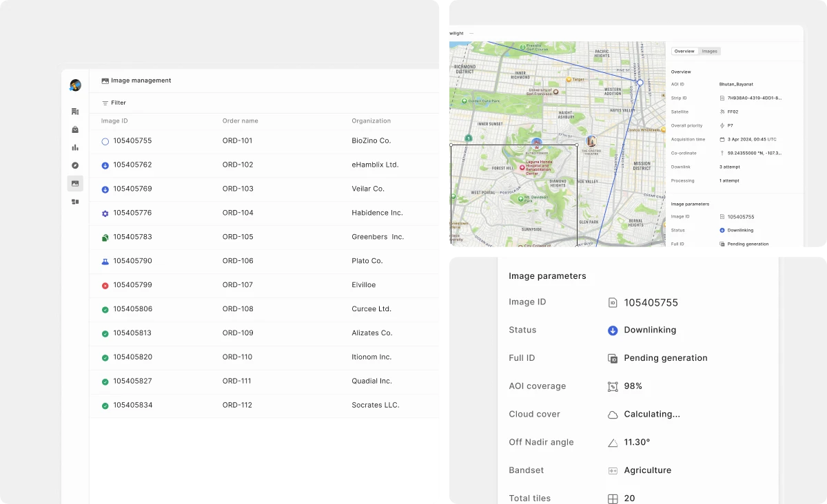Image resolution: width=827 pixels, height=504 pixels.
Task: Click the Co-ordinate value 59.24355000 °N
Action: click(x=755, y=153)
